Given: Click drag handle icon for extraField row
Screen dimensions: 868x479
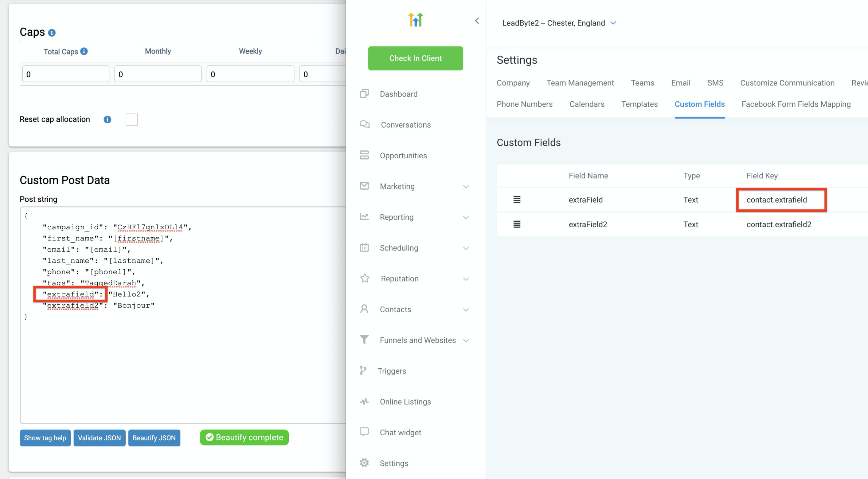Looking at the screenshot, I should point(517,200).
